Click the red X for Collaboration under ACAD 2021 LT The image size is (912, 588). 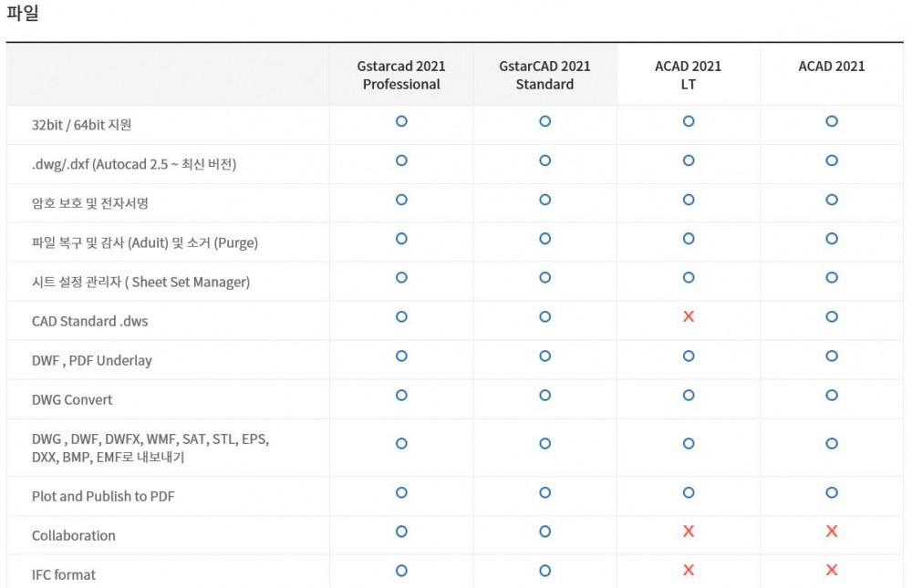click(x=689, y=531)
